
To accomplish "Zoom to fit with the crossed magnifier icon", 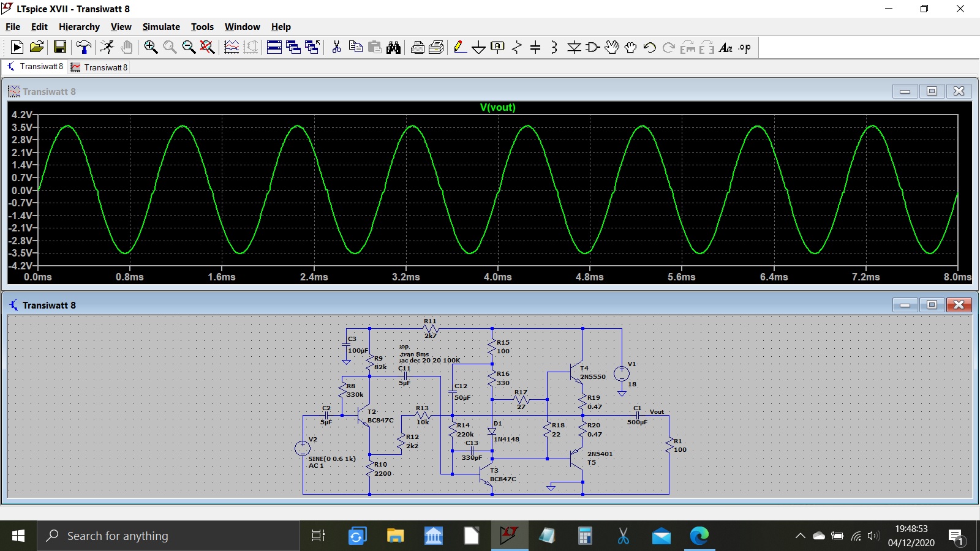I will (208, 47).
